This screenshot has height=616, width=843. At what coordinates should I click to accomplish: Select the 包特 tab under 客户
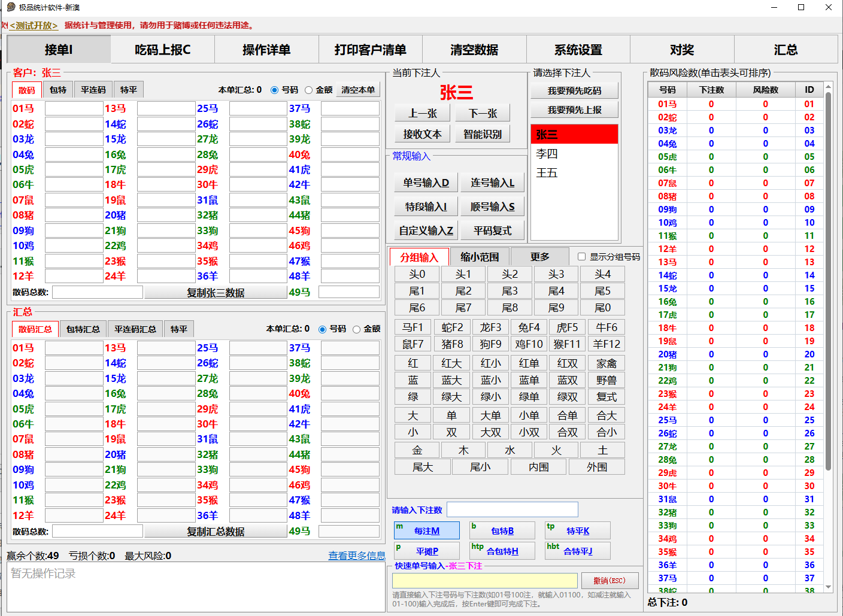58,90
